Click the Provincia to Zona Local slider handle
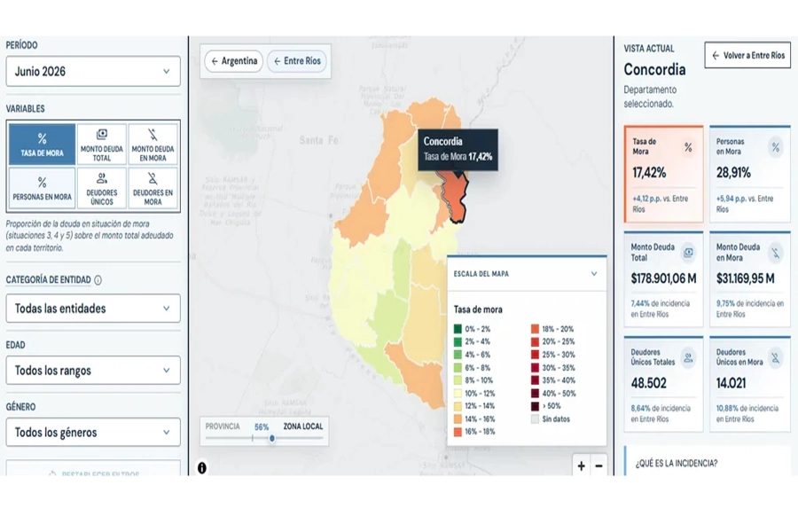This screenshot has width=798, height=532. click(x=272, y=438)
